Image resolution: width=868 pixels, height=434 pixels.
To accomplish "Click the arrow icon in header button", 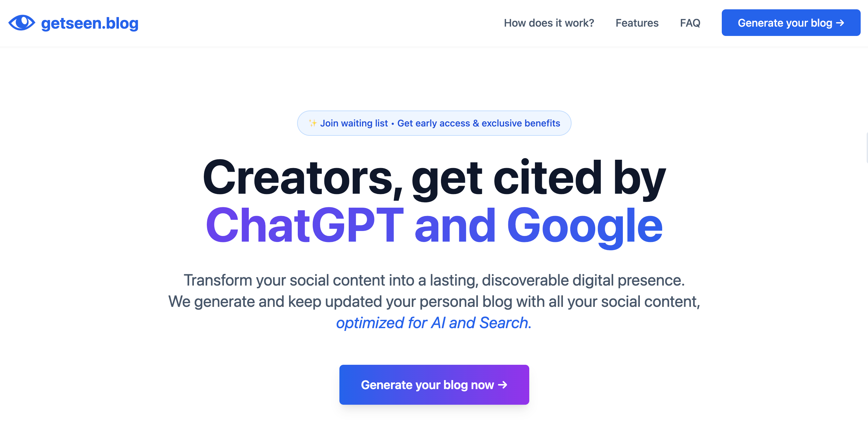I will pos(840,23).
